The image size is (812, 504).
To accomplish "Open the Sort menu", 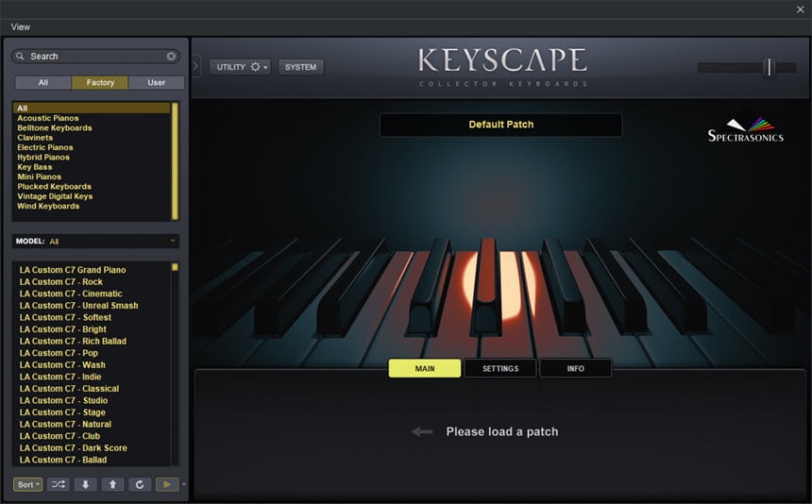I will (x=28, y=485).
